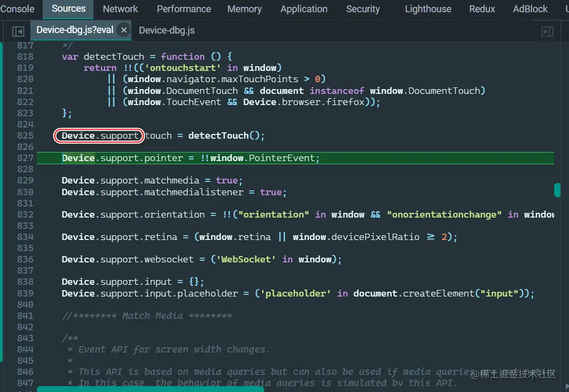The height and width of the screenshot is (392, 569).
Task: Click the 'placeholder' string literal
Action: tap(295, 293)
